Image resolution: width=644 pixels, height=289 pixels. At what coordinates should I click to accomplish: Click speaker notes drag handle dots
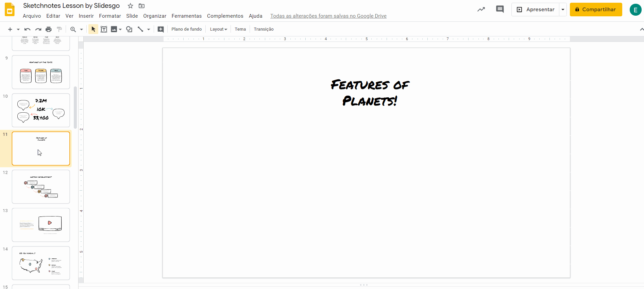(x=364, y=285)
